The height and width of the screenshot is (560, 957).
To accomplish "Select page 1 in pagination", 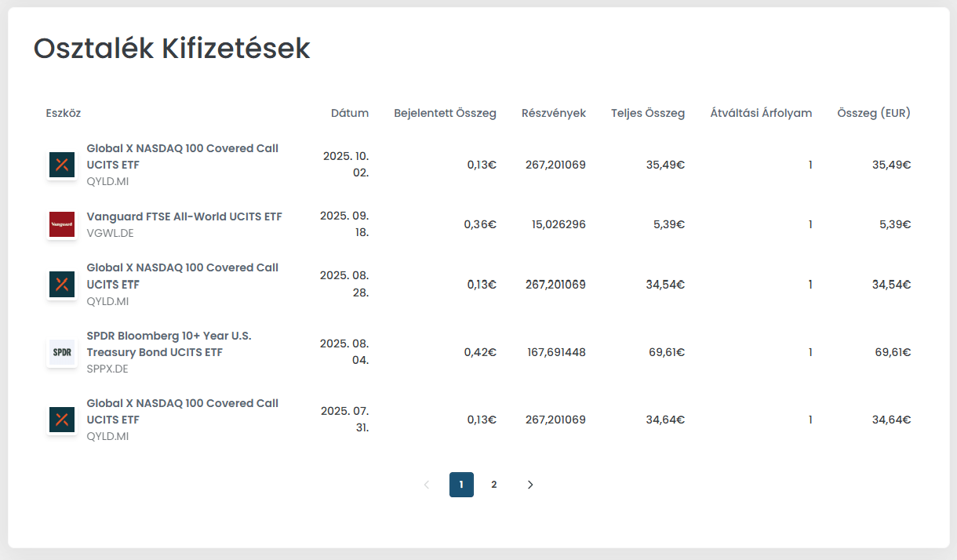I will pos(461,485).
